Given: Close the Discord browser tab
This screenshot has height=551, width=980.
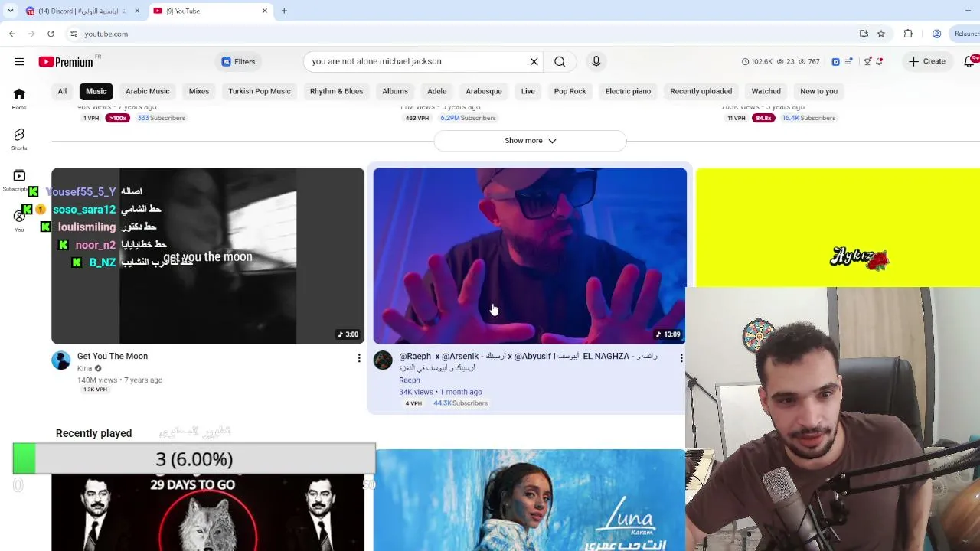Looking at the screenshot, I should (137, 11).
